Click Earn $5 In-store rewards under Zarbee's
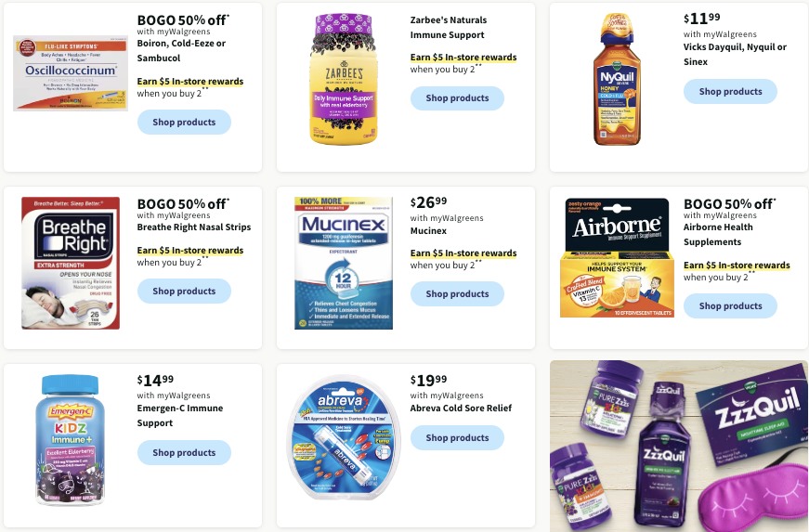The width and height of the screenshot is (809, 532). [x=463, y=58]
